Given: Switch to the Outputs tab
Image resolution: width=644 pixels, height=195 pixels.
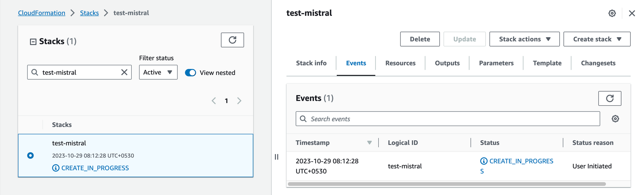Looking at the screenshot, I should coord(447,63).
